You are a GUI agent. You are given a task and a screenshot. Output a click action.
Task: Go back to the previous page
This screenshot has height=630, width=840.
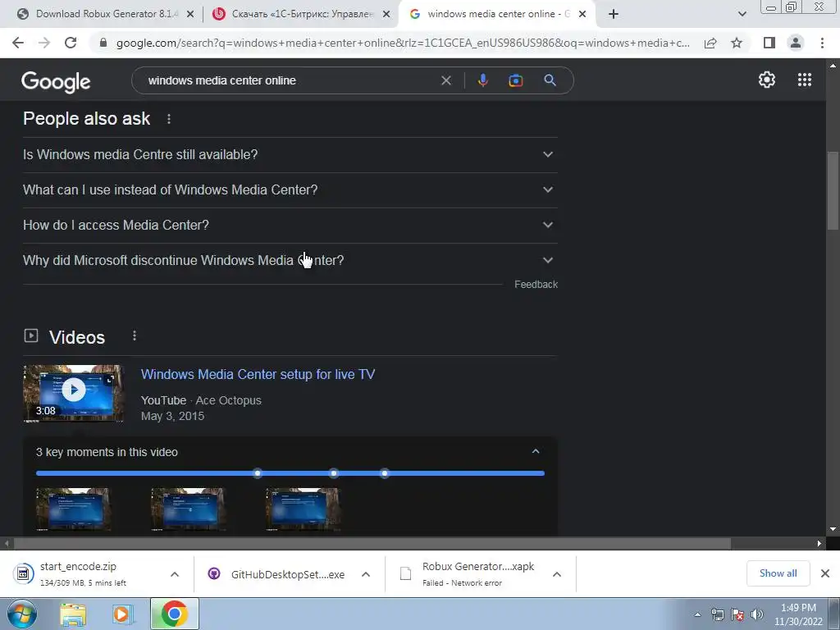18,43
